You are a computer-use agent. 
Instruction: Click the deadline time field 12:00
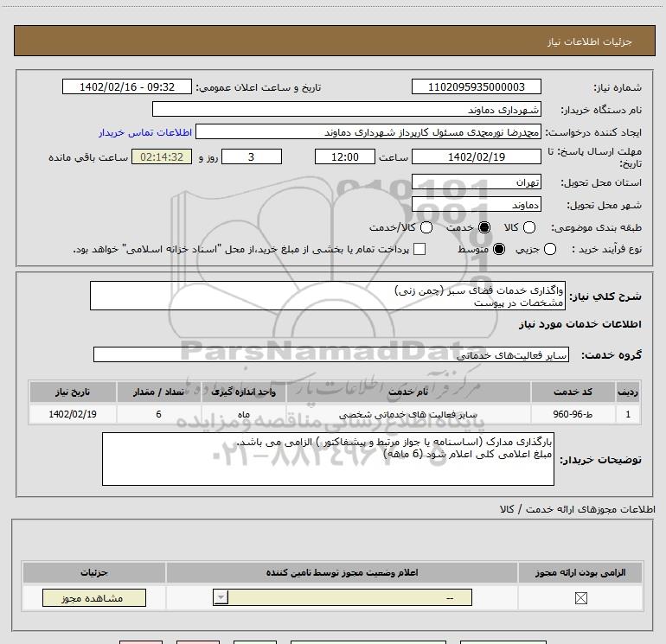[345, 156]
